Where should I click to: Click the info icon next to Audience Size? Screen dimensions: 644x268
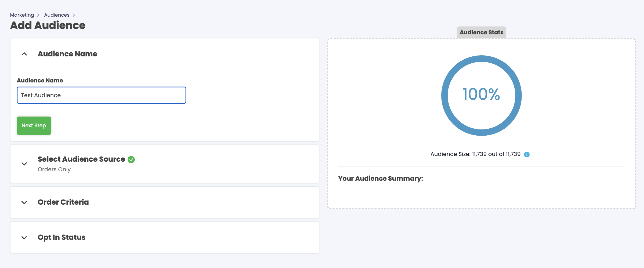pos(527,154)
